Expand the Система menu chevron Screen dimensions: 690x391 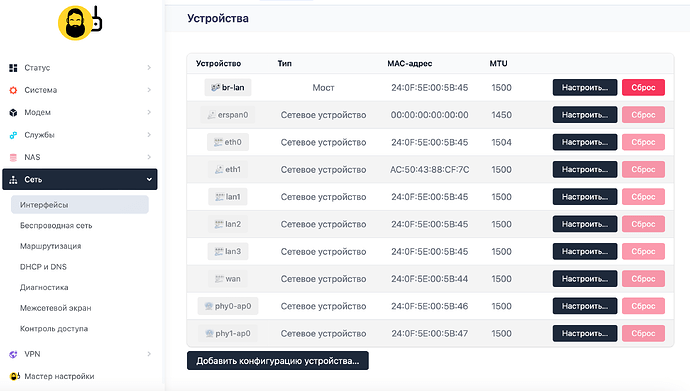(x=149, y=90)
